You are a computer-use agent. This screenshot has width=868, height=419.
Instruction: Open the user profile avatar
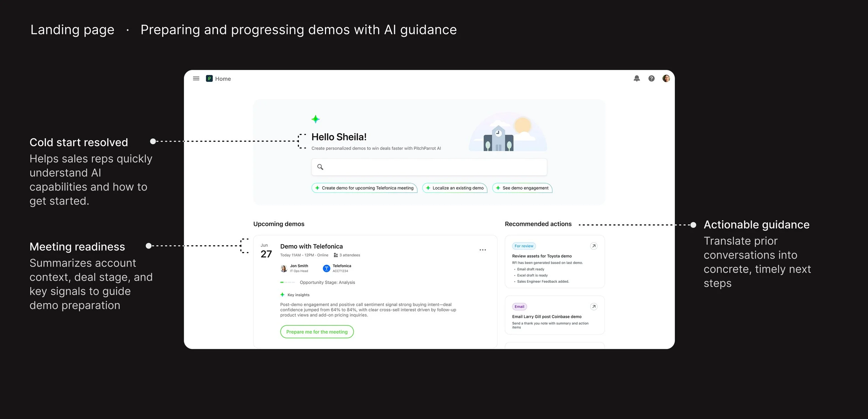pyautogui.click(x=666, y=79)
